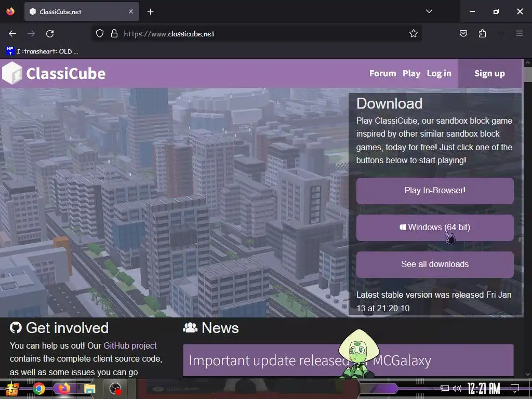532x399 pixels.
Task: Open the transheart OLD bookmark
Action: 42,51
